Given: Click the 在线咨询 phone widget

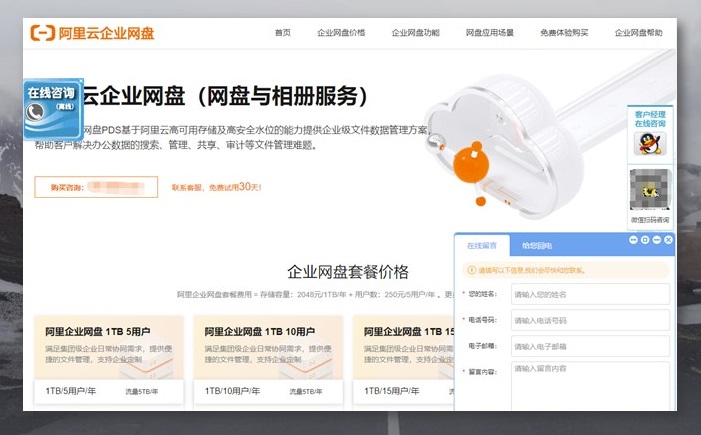Looking at the screenshot, I should 53,110.
